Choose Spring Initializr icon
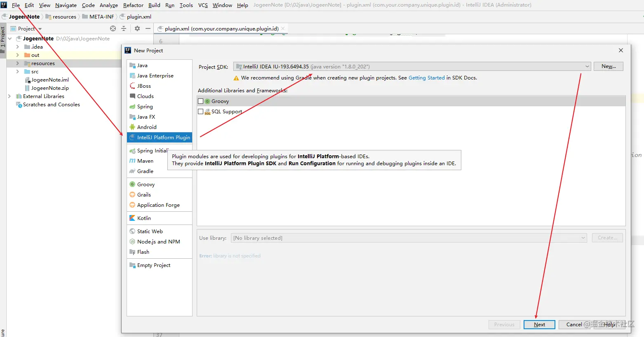Screen dimensions: 644x337 coord(132,151)
